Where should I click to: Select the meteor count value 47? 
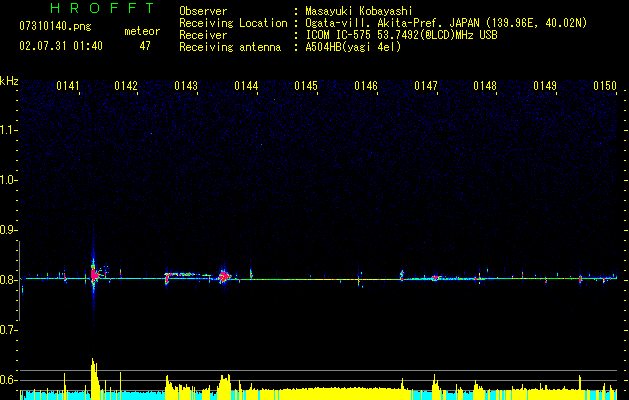145,46
